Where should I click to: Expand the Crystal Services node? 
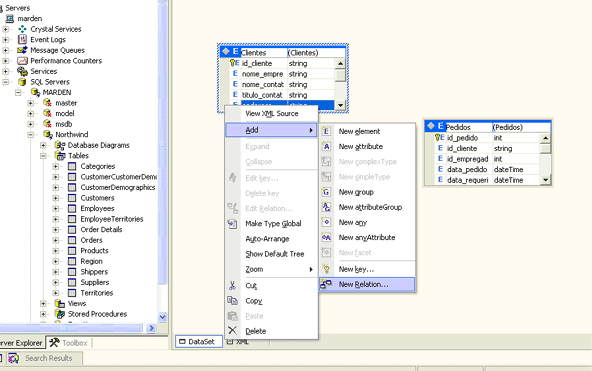[x=5, y=29]
